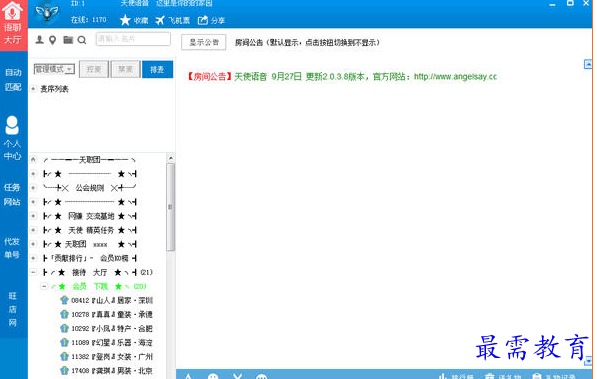Collapse the 接待 大厅 channel node

tap(34, 272)
